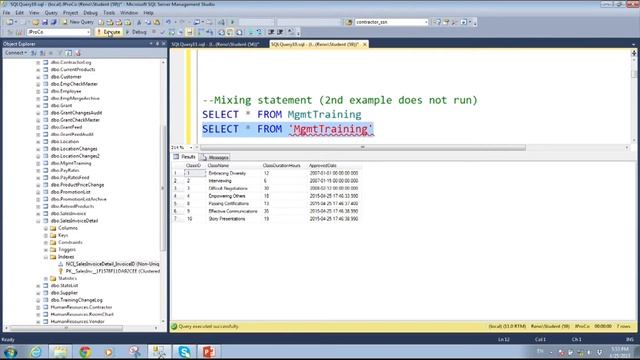Collapse the Indexes folder

46,257
